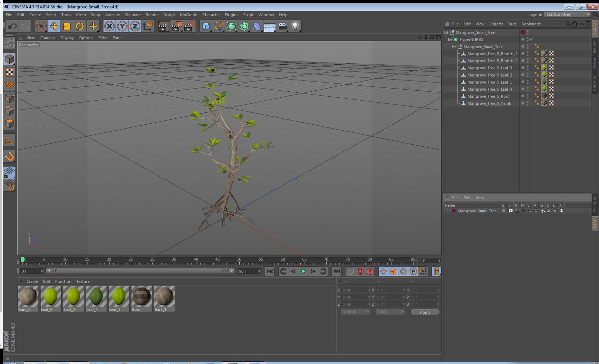The height and width of the screenshot is (364, 599).
Task: Click the Make Editable icon
Action: click(9, 42)
